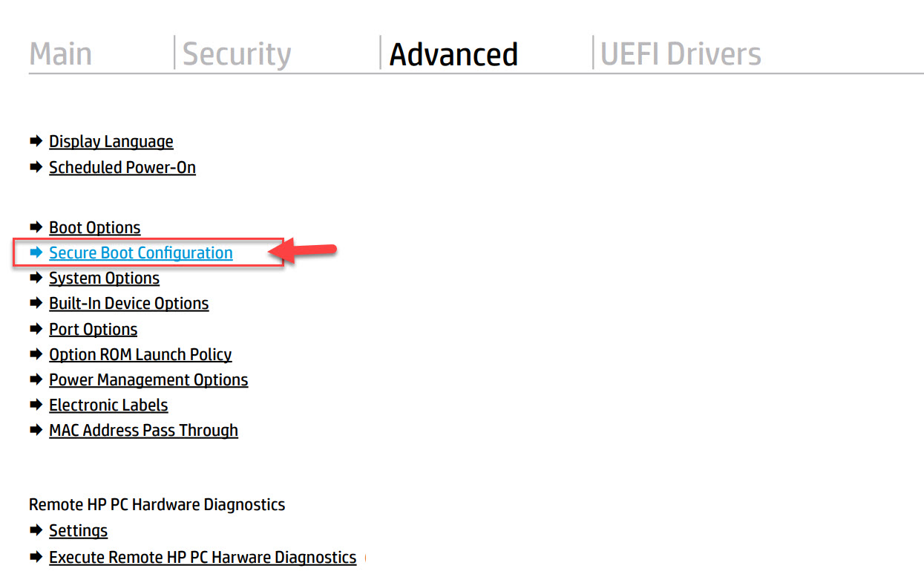Click the blue arrow beside Secure Boot Configuration

tap(36, 252)
